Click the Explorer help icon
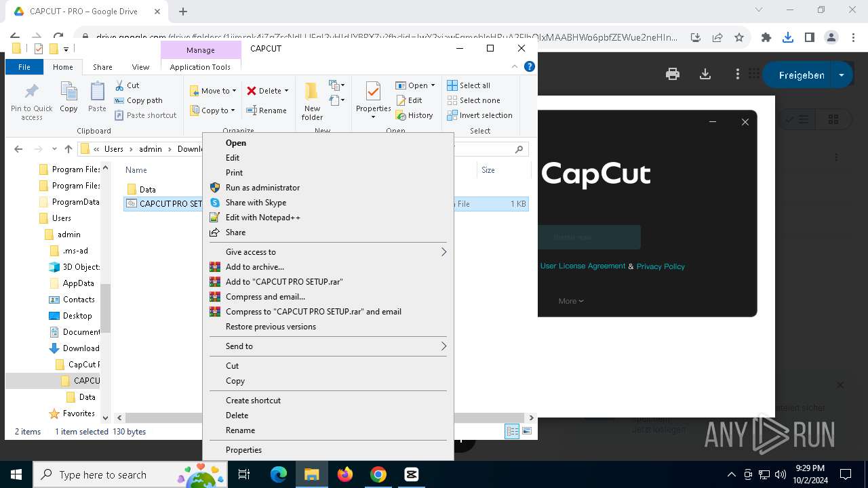The width and height of the screenshot is (868, 488). pos(530,66)
